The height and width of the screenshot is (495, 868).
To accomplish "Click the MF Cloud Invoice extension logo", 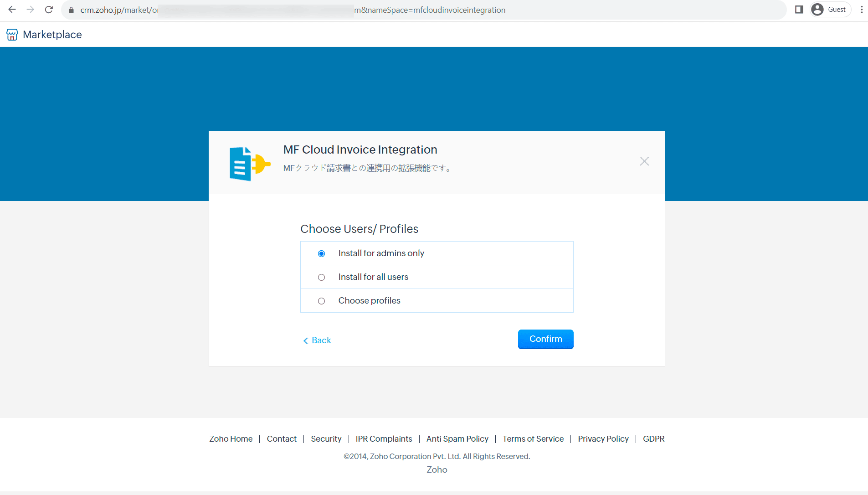I will [249, 164].
